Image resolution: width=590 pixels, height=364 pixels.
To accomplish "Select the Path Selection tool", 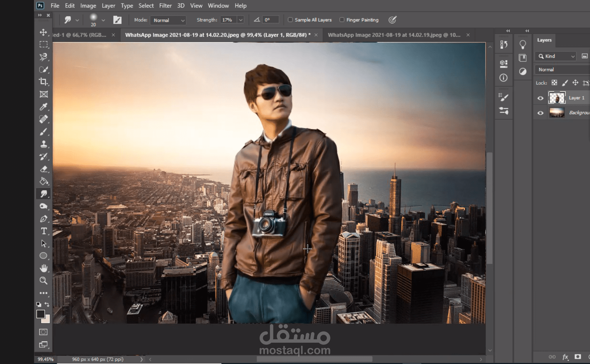I will (44, 244).
